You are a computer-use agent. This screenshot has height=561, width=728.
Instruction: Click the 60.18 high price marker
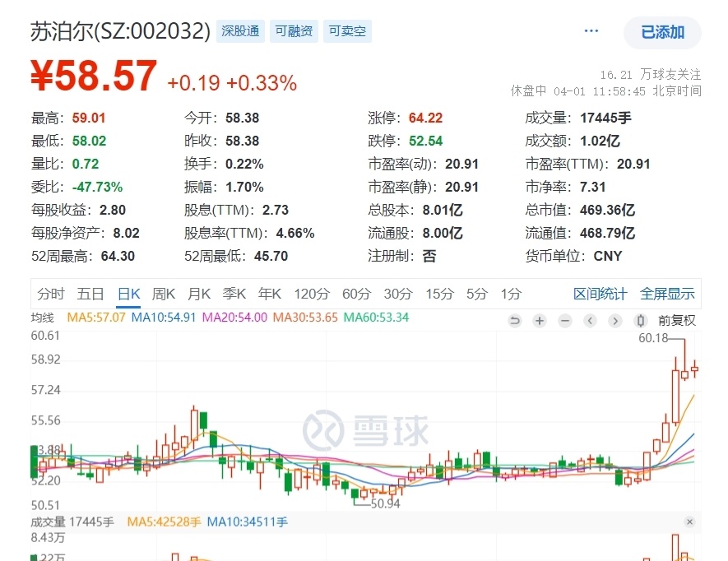(x=653, y=338)
